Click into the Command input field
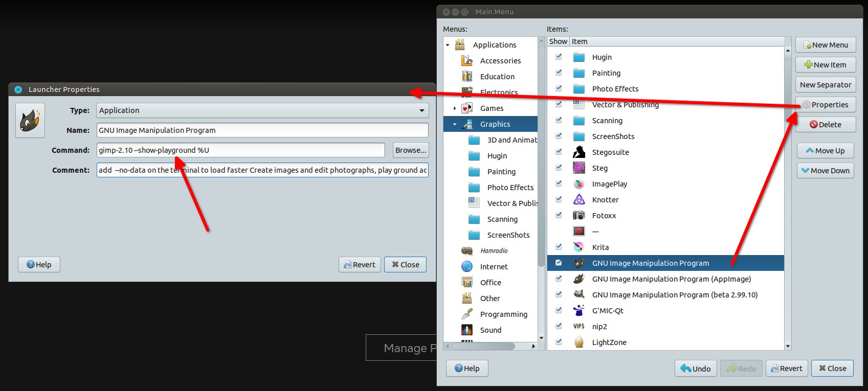 (x=241, y=150)
